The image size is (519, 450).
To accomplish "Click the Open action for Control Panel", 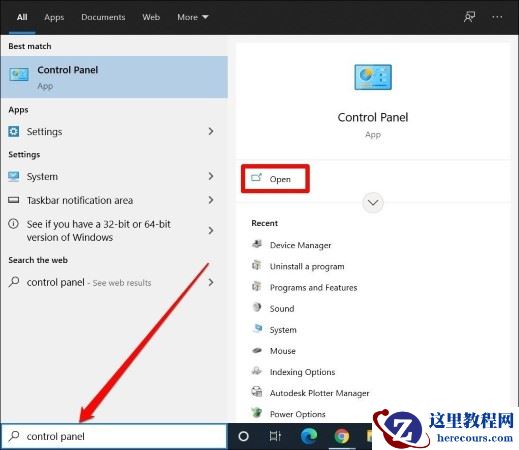I will pyautogui.click(x=275, y=179).
